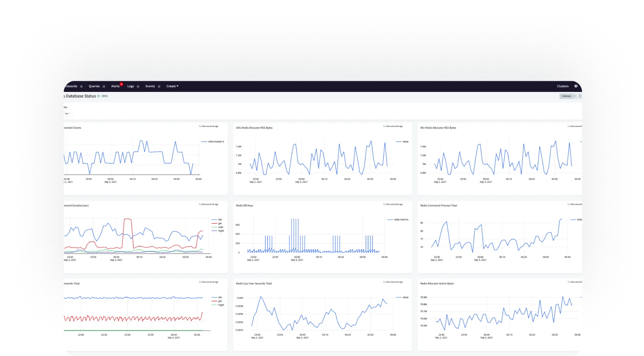Toggle redis-metrics series in Redis DB Keys legend
This screenshot has width=644, height=356.
pos(398,220)
